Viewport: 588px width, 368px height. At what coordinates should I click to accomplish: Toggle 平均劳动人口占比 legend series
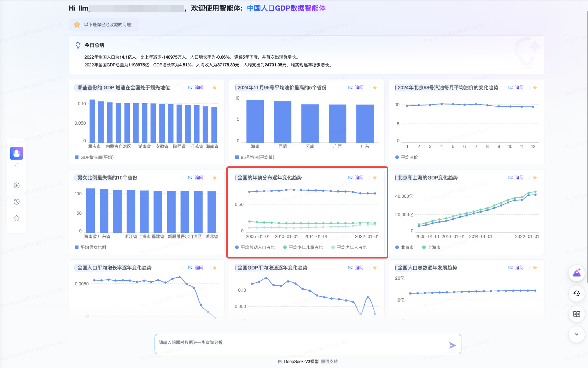(255, 247)
